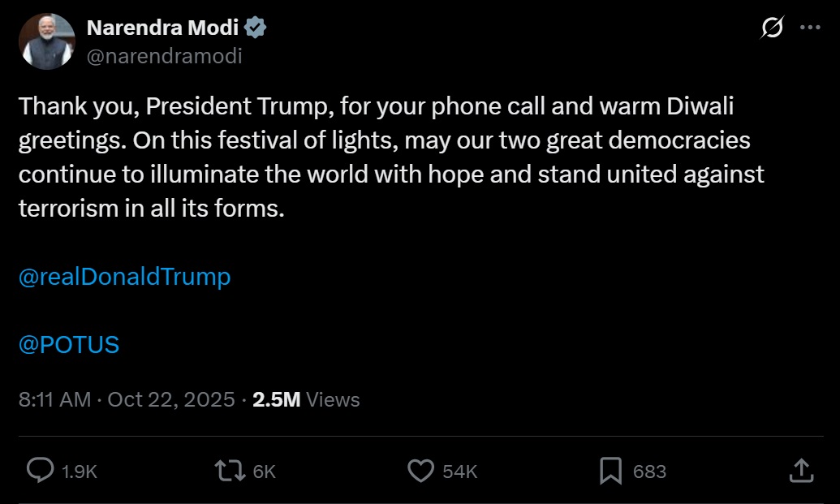Click the reply speech bubble icon
Image resolution: width=840 pixels, height=504 pixels.
pyautogui.click(x=40, y=471)
